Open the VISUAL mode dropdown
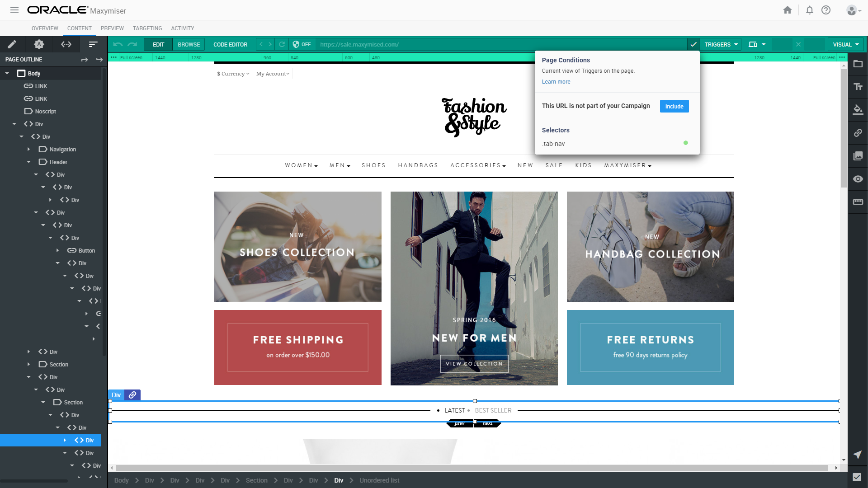868x488 pixels. [845, 44]
